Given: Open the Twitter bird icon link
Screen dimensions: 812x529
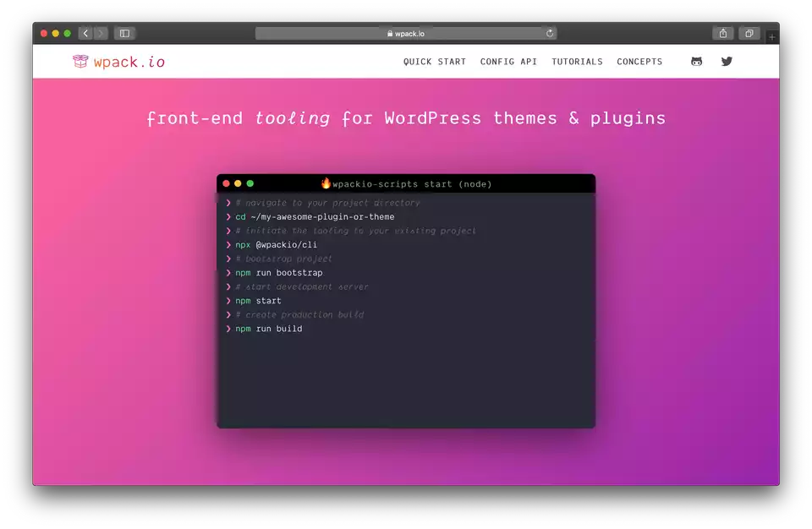Looking at the screenshot, I should (x=727, y=62).
